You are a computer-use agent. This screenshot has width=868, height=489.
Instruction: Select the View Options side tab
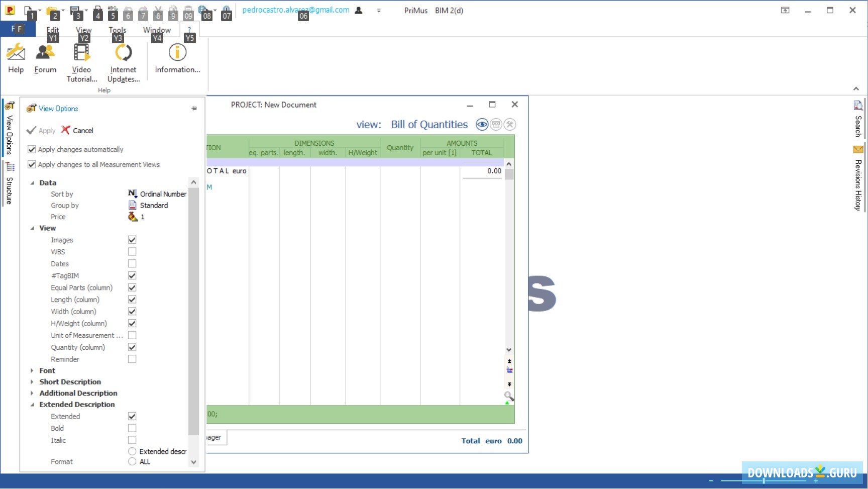click(x=9, y=128)
